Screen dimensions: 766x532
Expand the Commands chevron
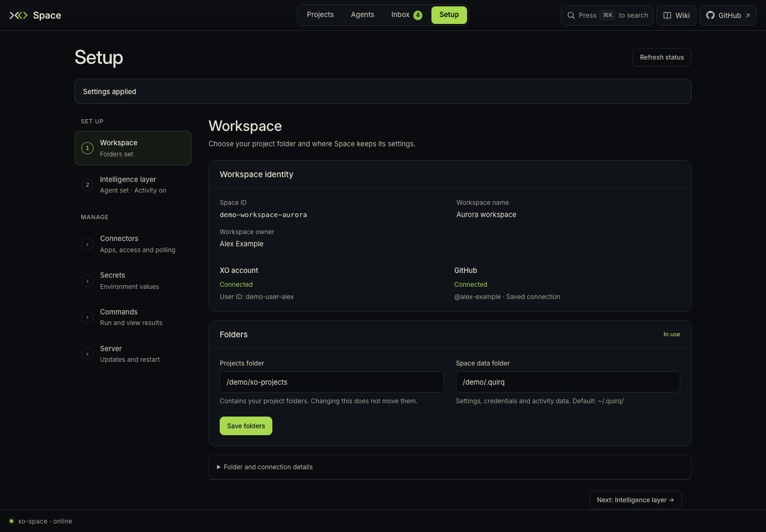[x=87, y=317]
